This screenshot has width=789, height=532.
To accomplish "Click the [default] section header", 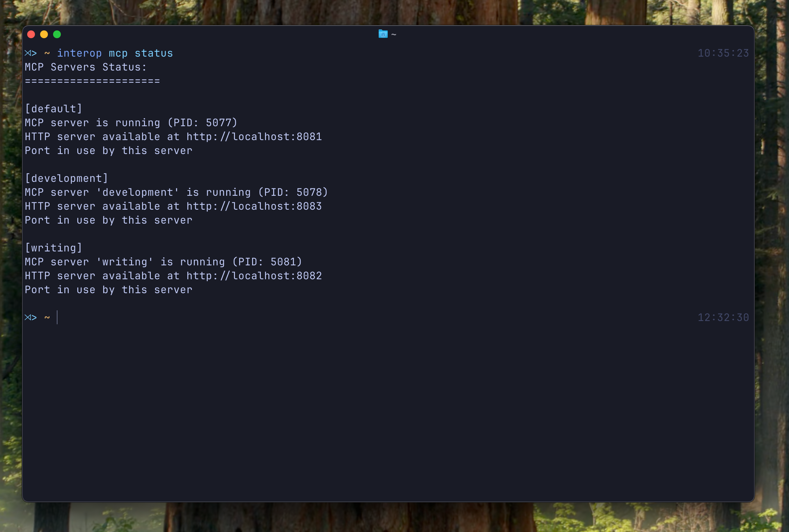I will 54,109.
